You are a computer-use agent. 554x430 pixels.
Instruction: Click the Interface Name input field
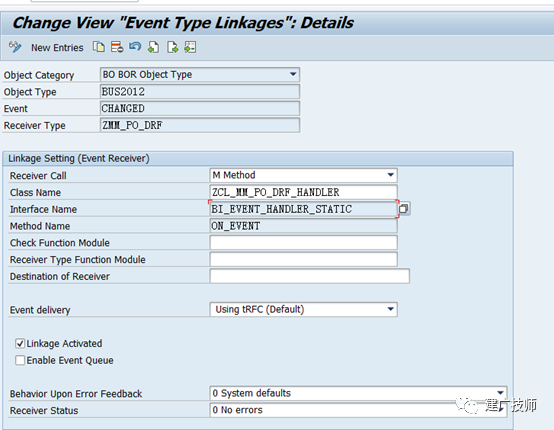(x=303, y=209)
